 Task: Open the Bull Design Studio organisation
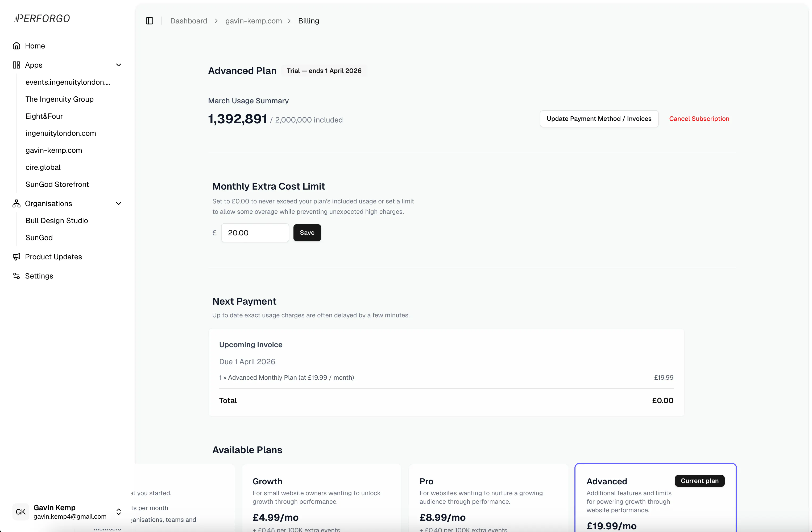[x=57, y=220]
